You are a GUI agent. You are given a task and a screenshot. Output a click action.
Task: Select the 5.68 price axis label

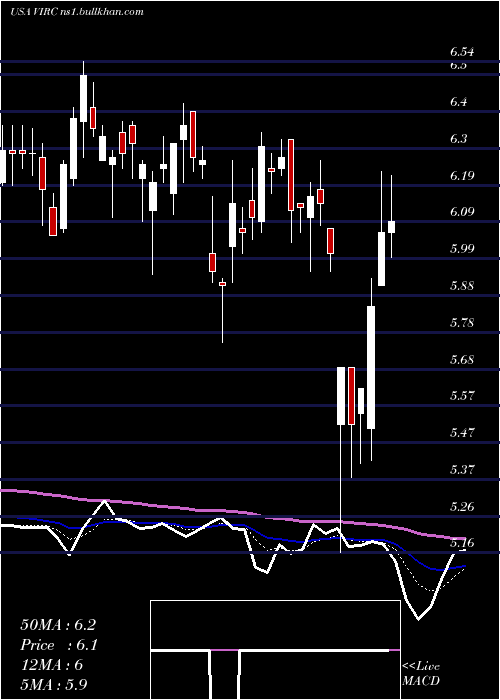click(462, 359)
